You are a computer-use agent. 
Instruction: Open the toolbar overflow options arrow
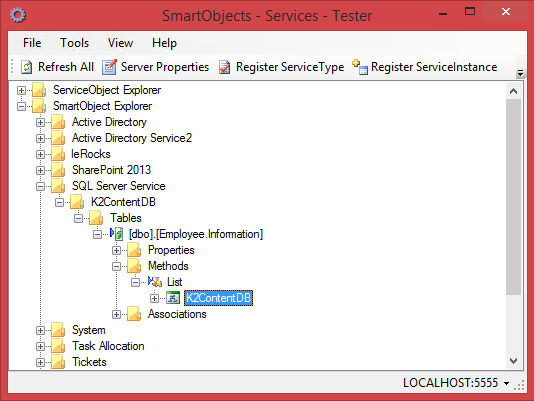pyautogui.click(x=520, y=73)
